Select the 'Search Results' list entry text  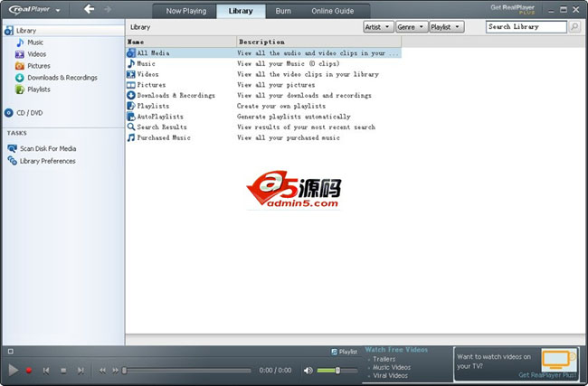(162, 127)
